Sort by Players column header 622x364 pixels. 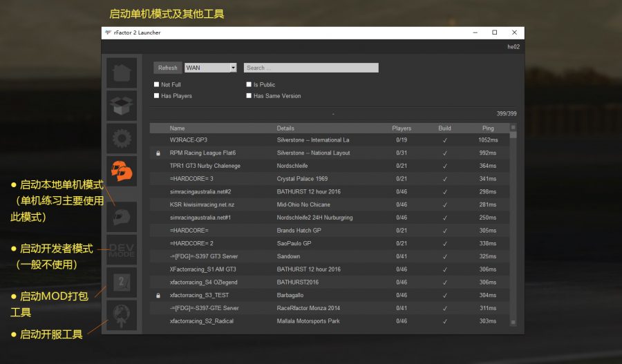tap(402, 128)
